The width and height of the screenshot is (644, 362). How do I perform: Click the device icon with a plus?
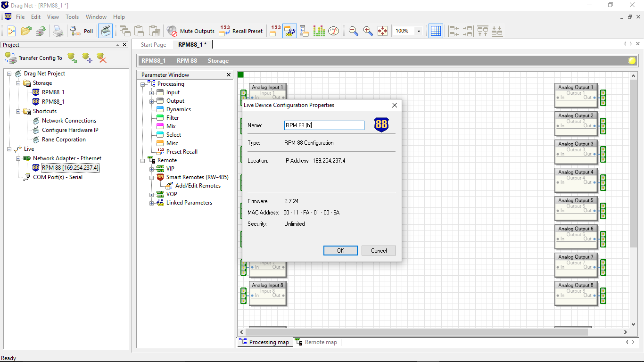tap(87, 58)
